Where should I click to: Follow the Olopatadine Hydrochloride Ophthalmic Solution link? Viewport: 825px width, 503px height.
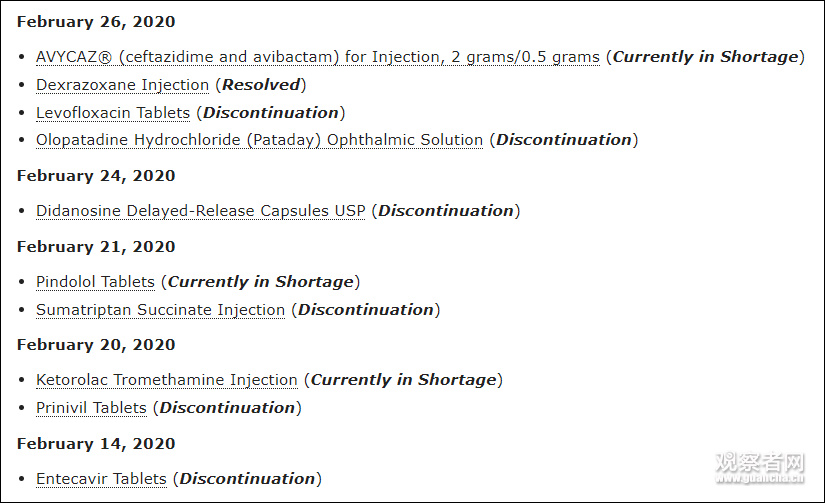coord(259,140)
